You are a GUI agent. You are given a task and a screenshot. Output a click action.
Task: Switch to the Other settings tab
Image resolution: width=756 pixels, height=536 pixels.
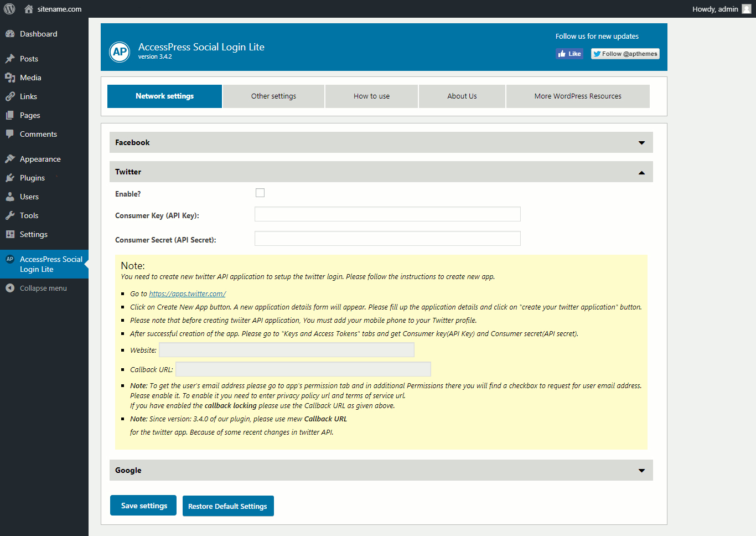tap(273, 96)
